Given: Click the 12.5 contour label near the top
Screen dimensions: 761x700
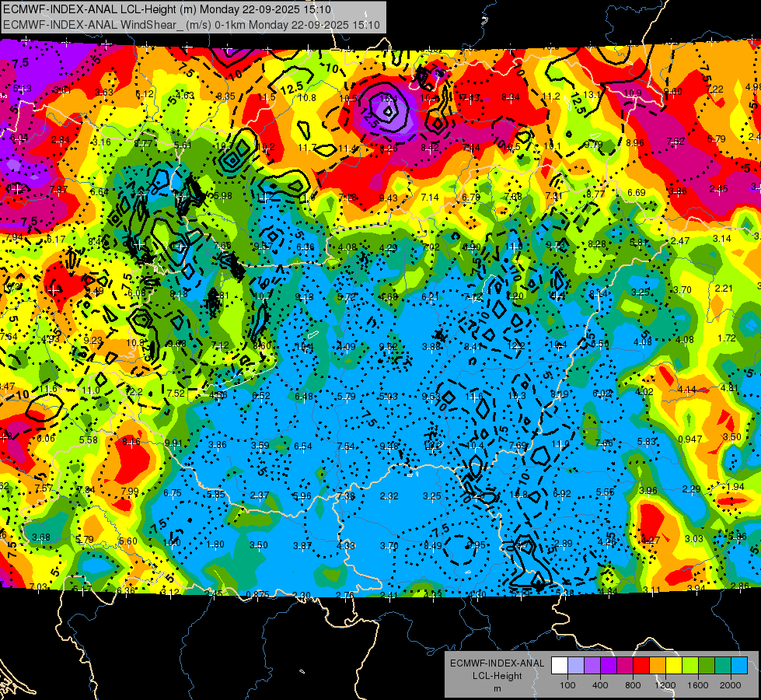Looking at the screenshot, I should 291,89.
